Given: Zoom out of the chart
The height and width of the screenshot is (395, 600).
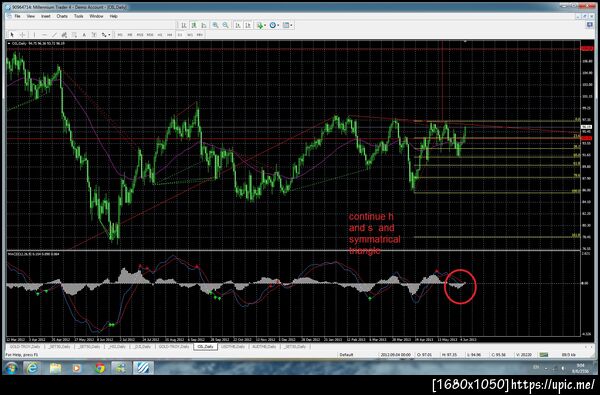Looking at the screenshot, I should 225,25.
